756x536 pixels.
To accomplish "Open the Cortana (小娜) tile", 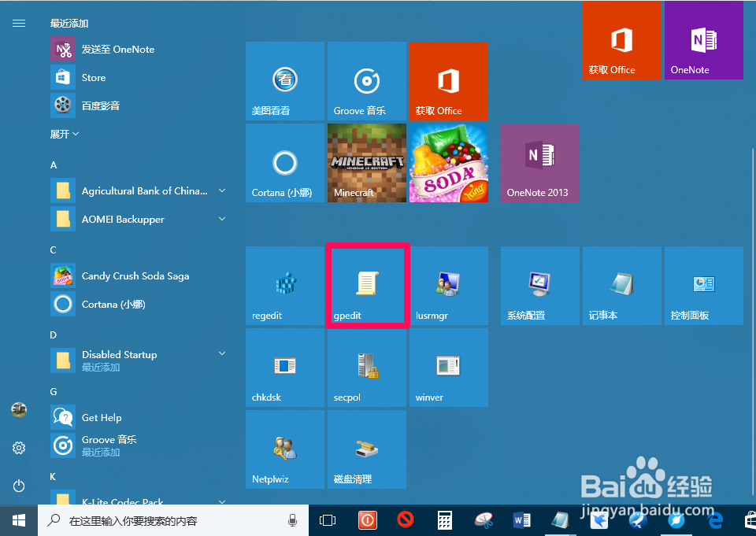I will point(284,162).
